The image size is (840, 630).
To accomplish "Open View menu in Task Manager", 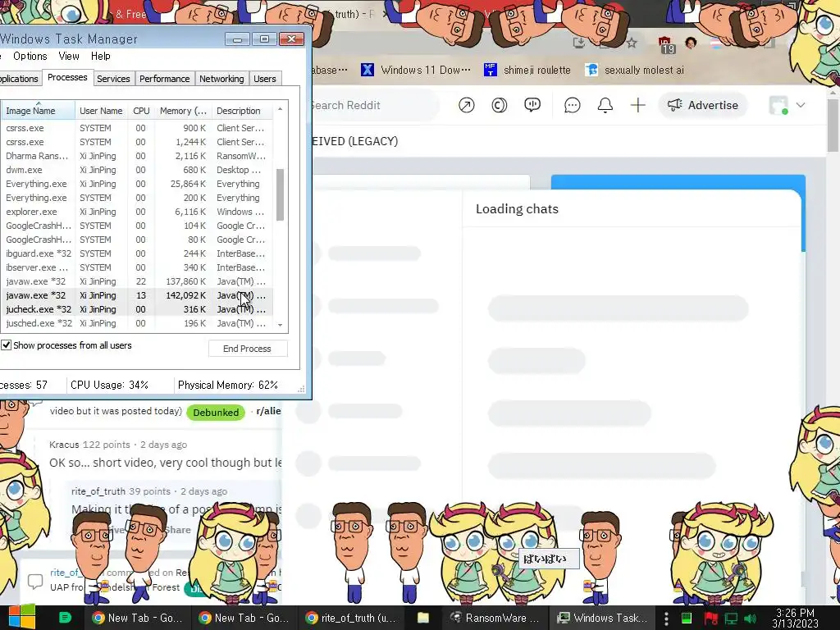I will point(69,57).
